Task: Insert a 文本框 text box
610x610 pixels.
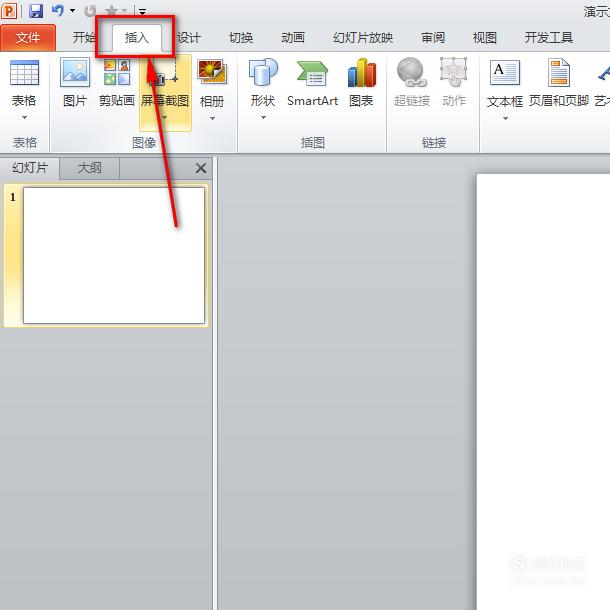Action: (505, 83)
